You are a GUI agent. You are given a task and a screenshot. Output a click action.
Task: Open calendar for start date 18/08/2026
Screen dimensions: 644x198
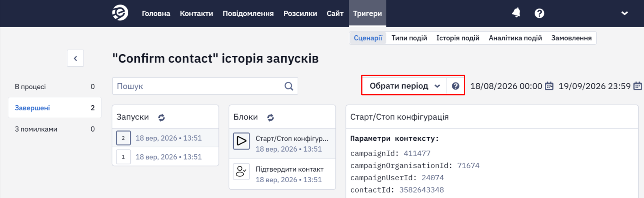pos(549,86)
